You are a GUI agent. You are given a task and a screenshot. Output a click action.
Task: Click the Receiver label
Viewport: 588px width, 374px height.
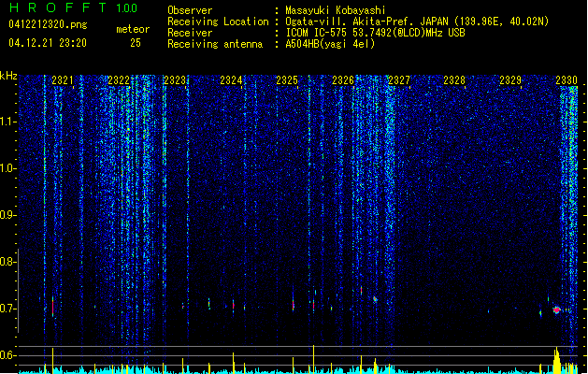pos(190,33)
